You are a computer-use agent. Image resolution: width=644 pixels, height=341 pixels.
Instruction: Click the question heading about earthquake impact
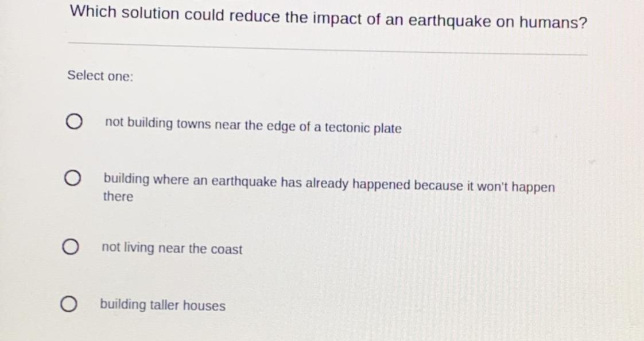pyautogui.click(x=328, y=17)
